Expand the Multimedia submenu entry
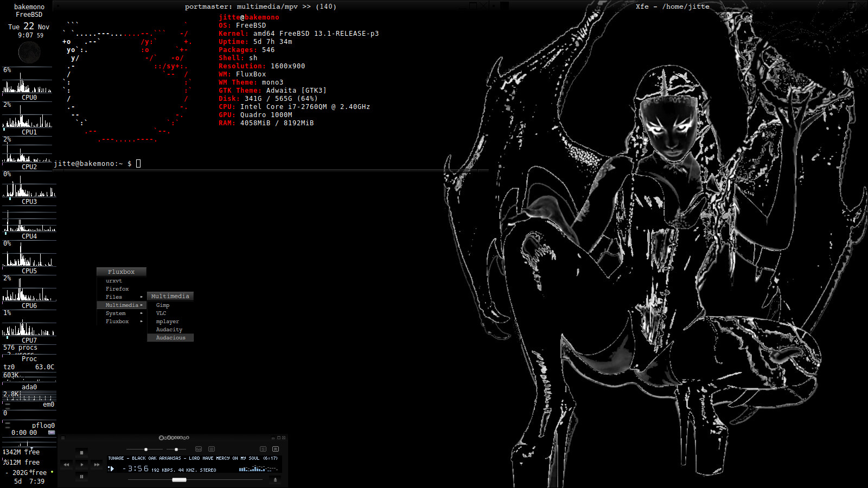The width and height of the screenshot is (868, 488). coord(122,305)
